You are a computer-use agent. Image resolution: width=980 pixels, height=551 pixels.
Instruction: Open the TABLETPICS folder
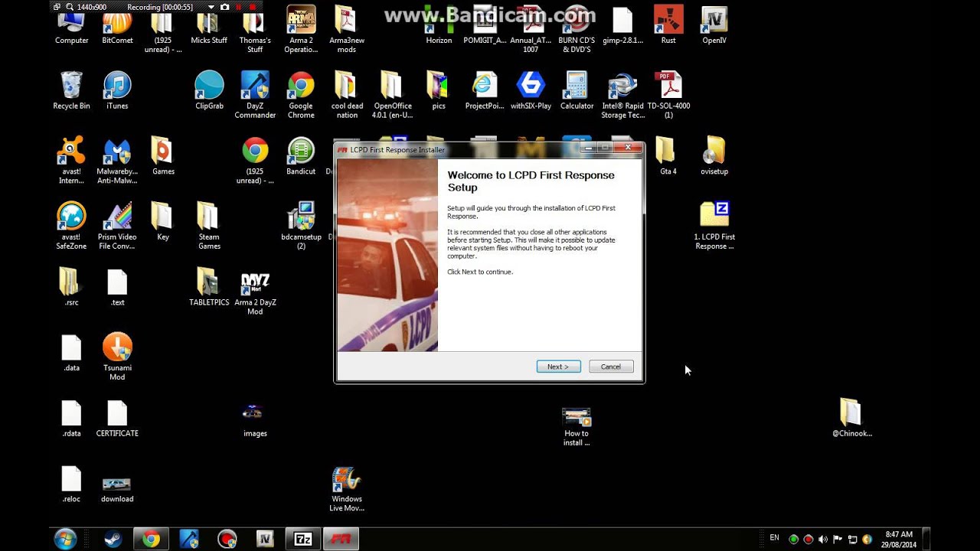tap(209, 287)
